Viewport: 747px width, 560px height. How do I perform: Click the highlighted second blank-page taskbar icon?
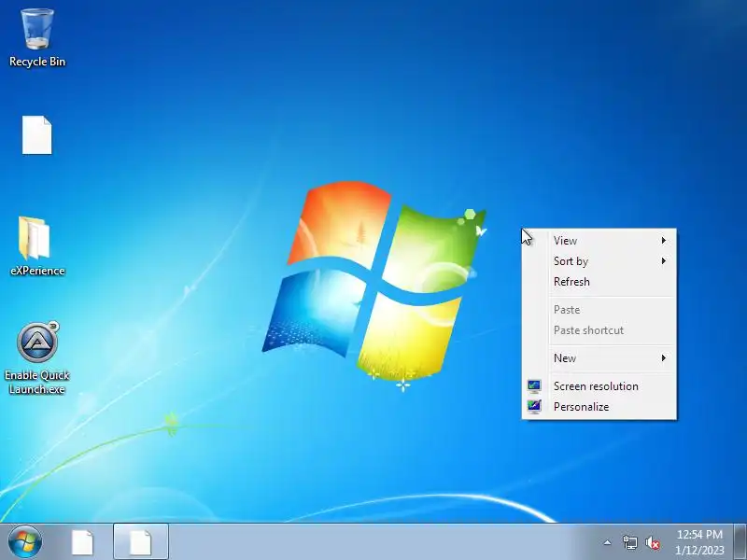[x=141, y=542]
